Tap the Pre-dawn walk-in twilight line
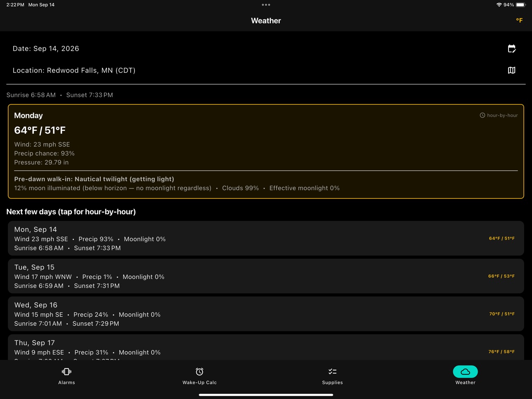Screen dimensions: 532x399 (94, 179)
